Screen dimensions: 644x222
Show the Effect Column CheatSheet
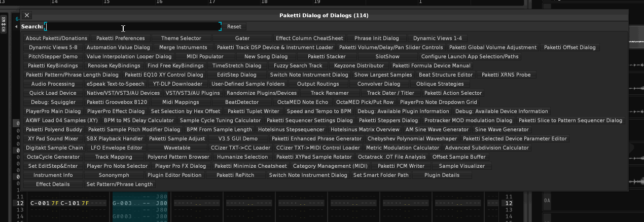tap(309, 39)
